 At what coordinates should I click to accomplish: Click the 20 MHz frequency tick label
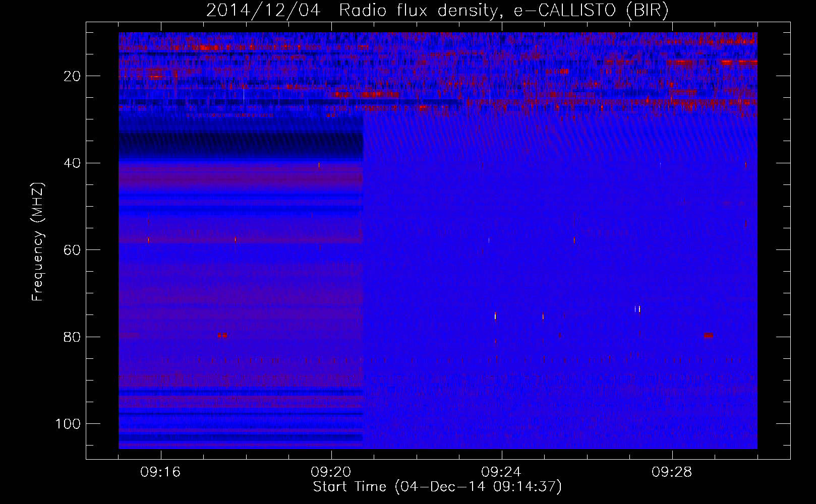(73, 76)
